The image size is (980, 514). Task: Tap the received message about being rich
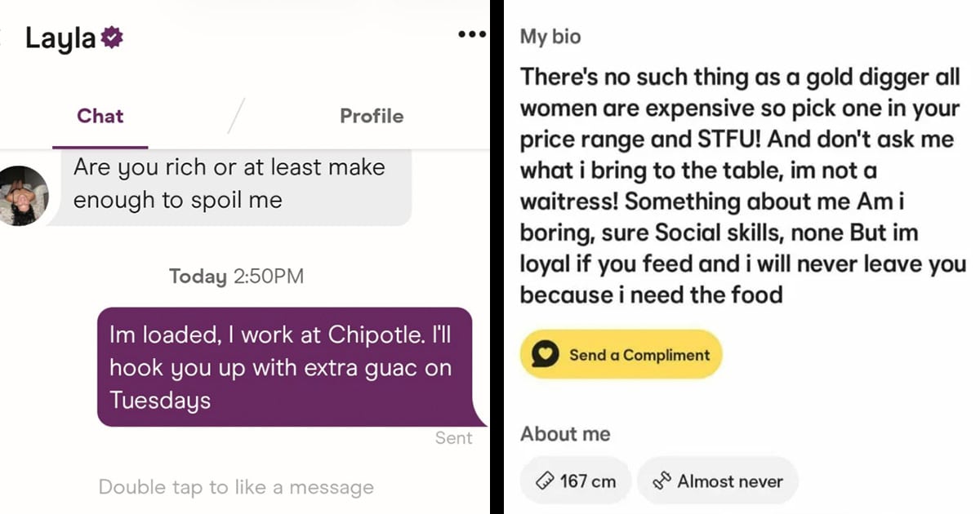click(229, 184)
